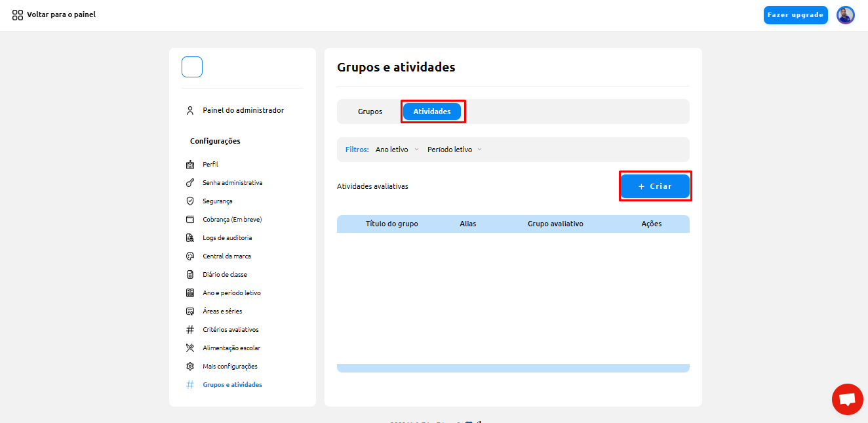The height and width of the screenshot is (423, 868).
Task: Click the Alias column header
Action: [468, 224]
